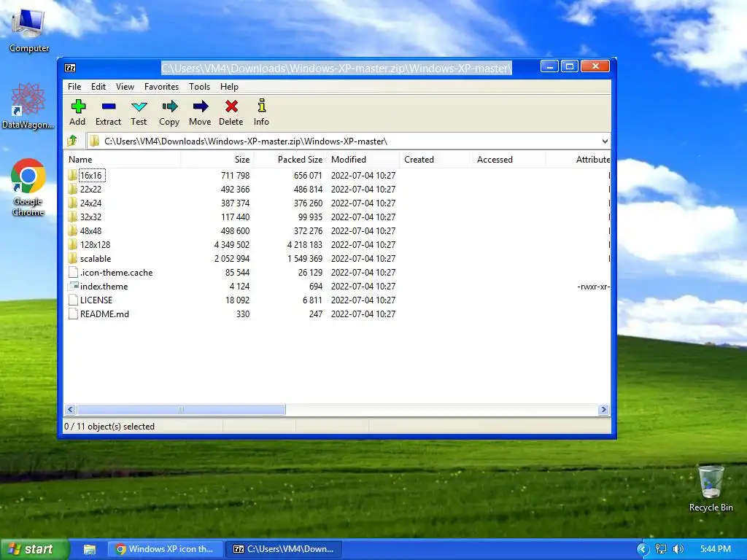Select the 16x16 folder icon

[x=72, y=175]
